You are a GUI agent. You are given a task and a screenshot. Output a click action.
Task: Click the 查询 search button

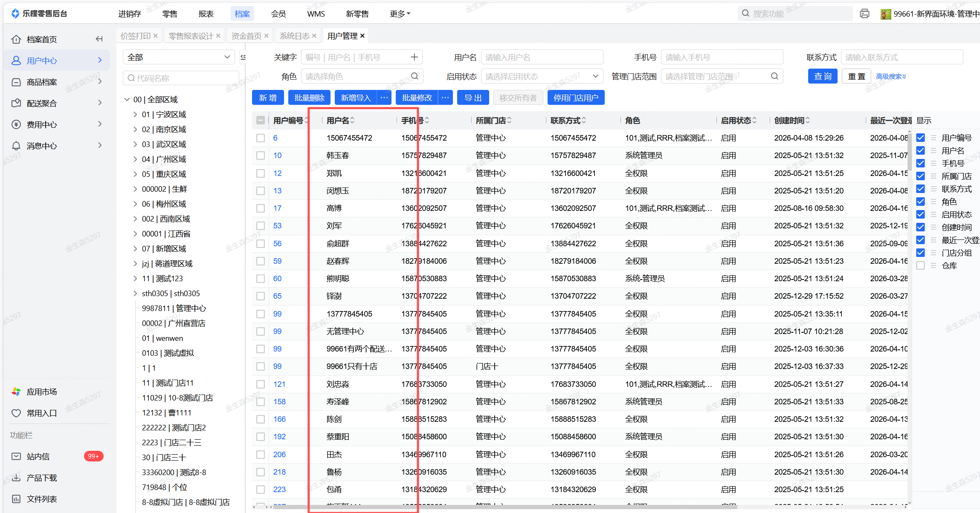coord(823,76)
